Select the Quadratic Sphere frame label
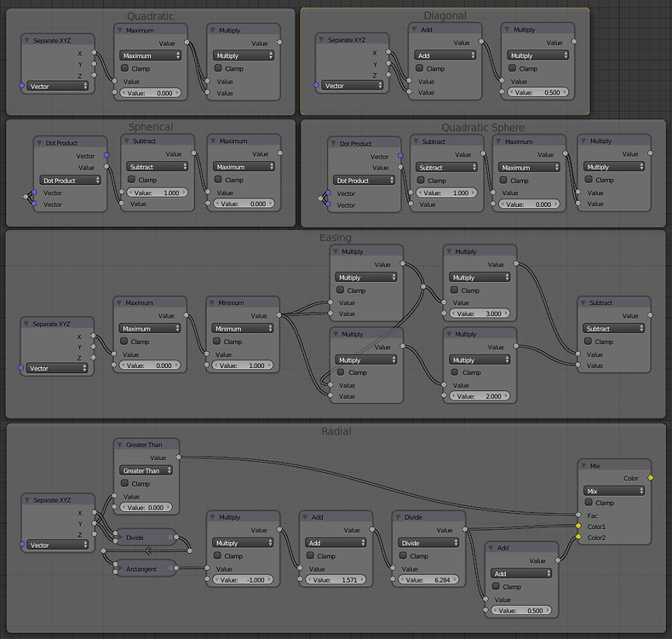 [483, 127]
